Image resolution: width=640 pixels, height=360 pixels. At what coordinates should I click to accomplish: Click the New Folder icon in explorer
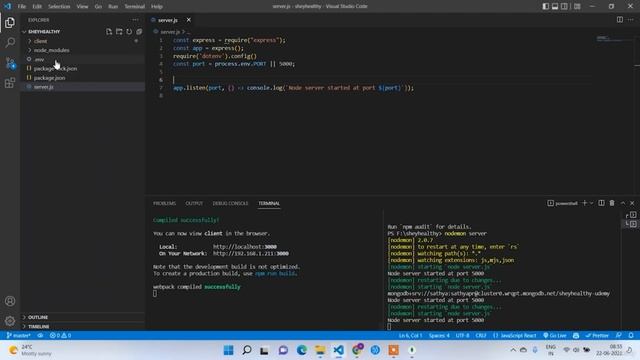pos(119,31)
